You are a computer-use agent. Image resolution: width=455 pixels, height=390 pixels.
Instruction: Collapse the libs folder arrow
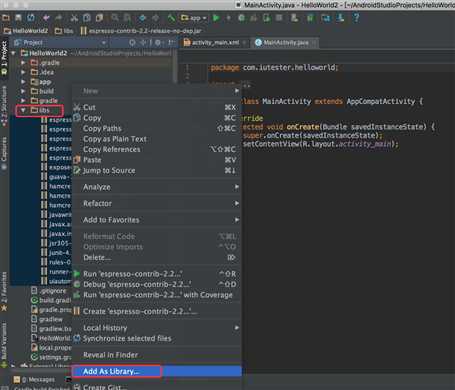point(23,110)
